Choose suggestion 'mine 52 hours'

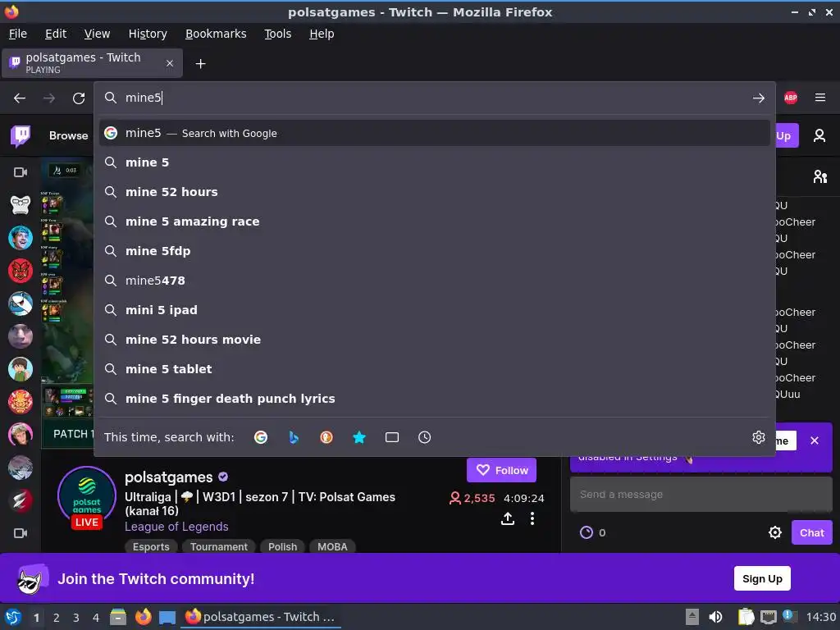[x=435, y=192]
